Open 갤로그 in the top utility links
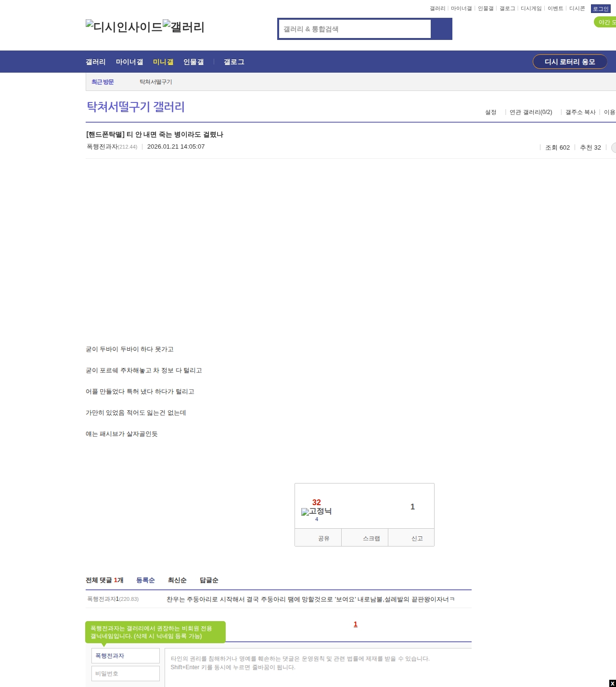Screen dimensions: 616x687 tap(507, 9)
